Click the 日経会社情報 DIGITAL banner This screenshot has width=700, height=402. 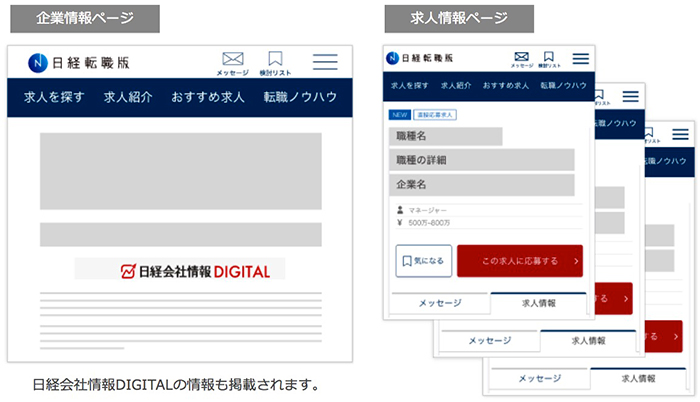pyautogui.click(x=180, y=270)
